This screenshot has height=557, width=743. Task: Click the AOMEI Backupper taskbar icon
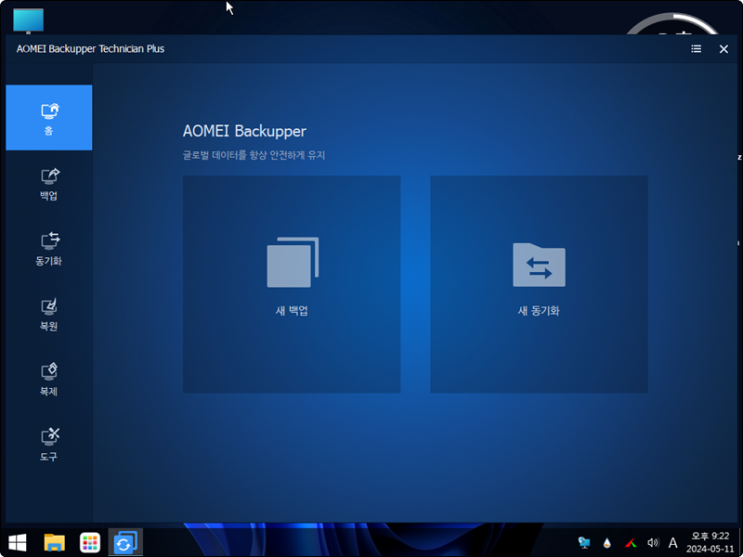(125, 543)
